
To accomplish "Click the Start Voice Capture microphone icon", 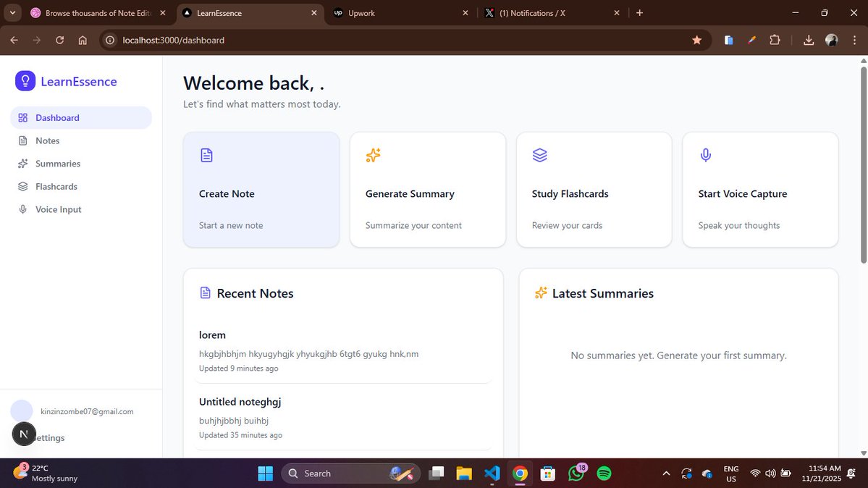I will (x=705, y=155).
